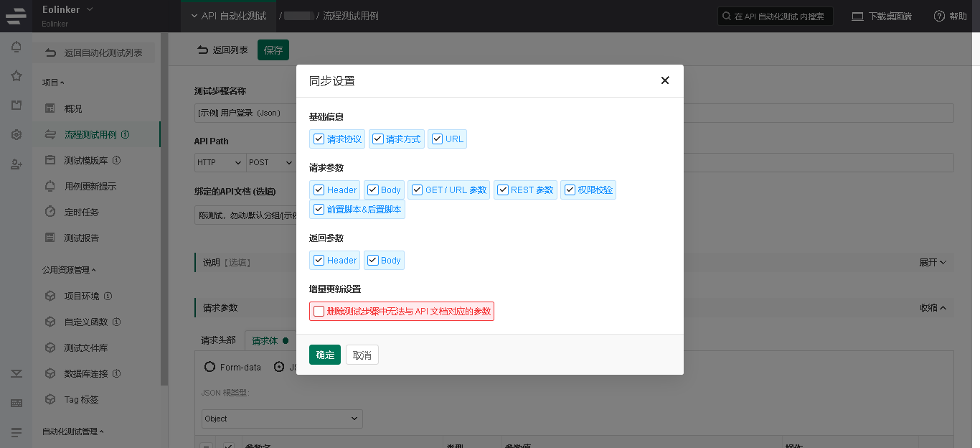Screen dimensions: 980x448
Task: Toggle the GET / URL 参数 checkbox
Action: [417, 190]
